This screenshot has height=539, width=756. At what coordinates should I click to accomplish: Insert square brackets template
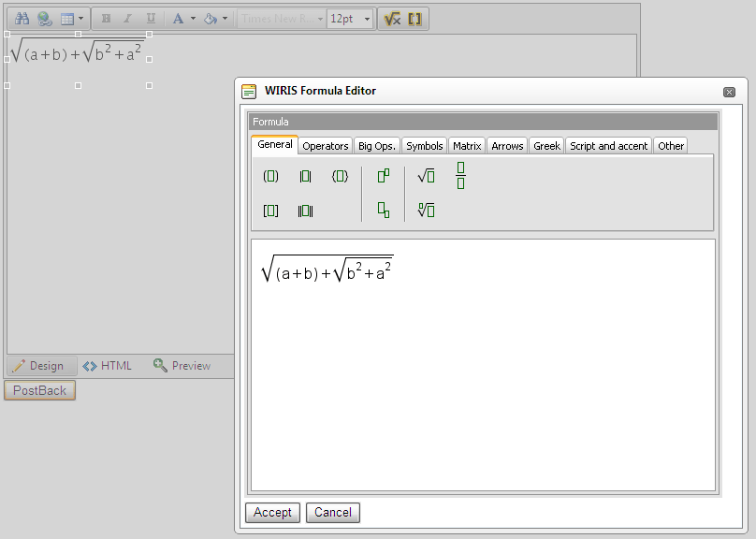pos(270,211)
